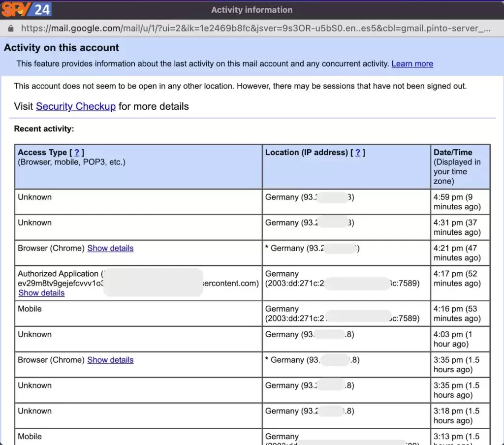
Task: Show details for the Authorized Application entry
Action: coord(41,293)
